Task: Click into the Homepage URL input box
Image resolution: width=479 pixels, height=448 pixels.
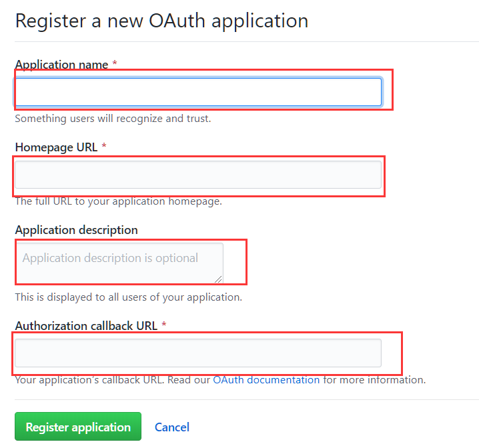Action: coord(198,175)
